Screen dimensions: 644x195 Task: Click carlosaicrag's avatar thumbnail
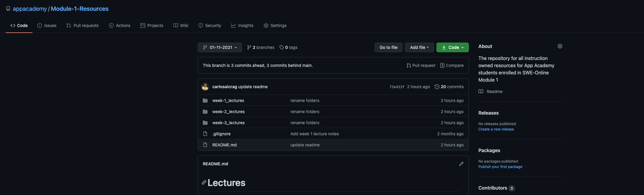[x=205, y=87]
